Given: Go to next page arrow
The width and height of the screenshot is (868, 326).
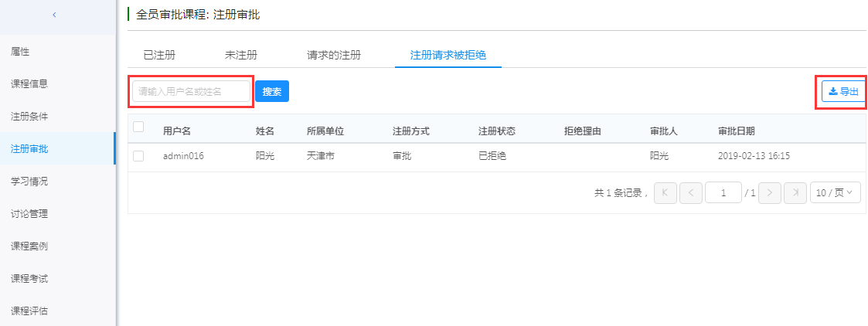Looking at the screenshot, I should (x=770, y=193).
